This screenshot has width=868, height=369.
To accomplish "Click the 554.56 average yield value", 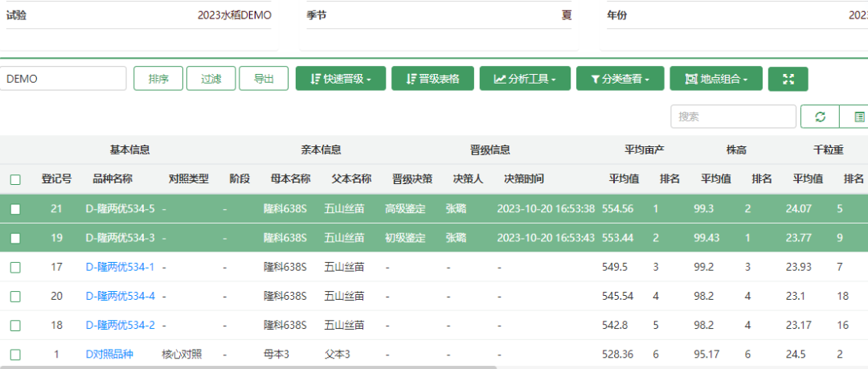I will point(618,209).
